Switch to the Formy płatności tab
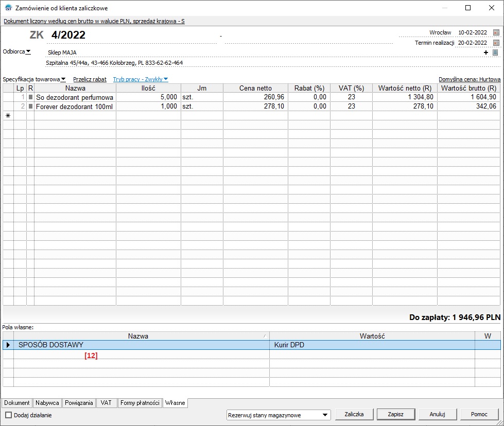The width and height of the screenshot is (504, 426). (x=140, y=403)
